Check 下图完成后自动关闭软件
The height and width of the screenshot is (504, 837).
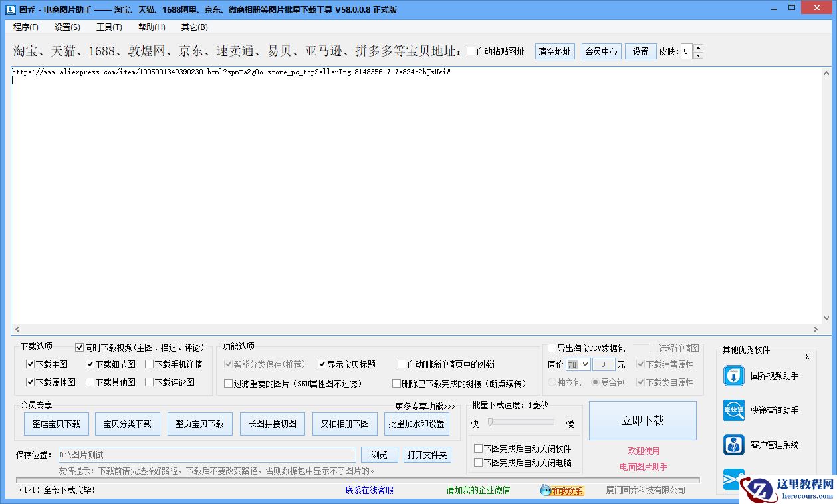477,449
